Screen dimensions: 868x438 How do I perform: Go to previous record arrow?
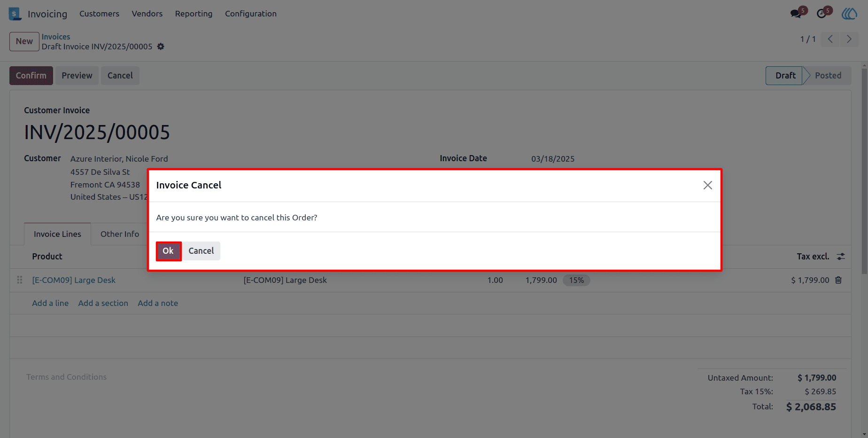coord(830,39)
